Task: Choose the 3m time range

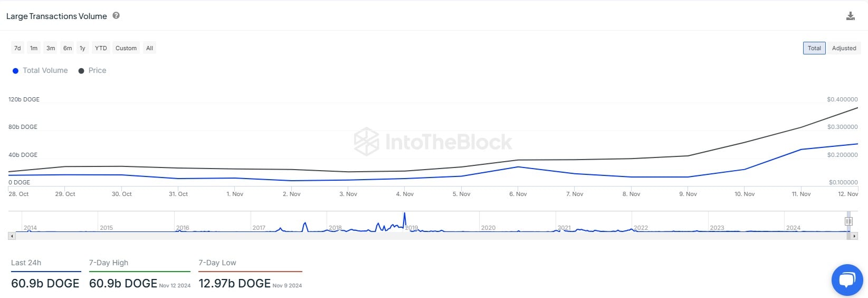Action: coord(51,48)
